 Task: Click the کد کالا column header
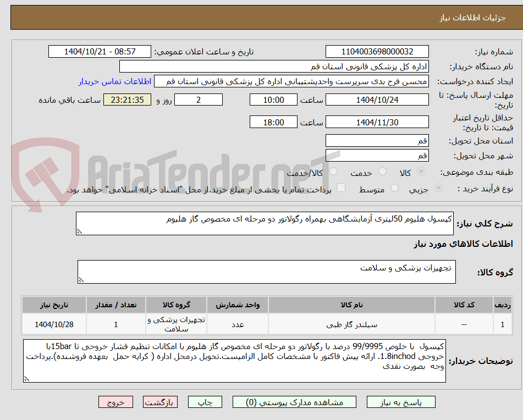coord(464,305)
